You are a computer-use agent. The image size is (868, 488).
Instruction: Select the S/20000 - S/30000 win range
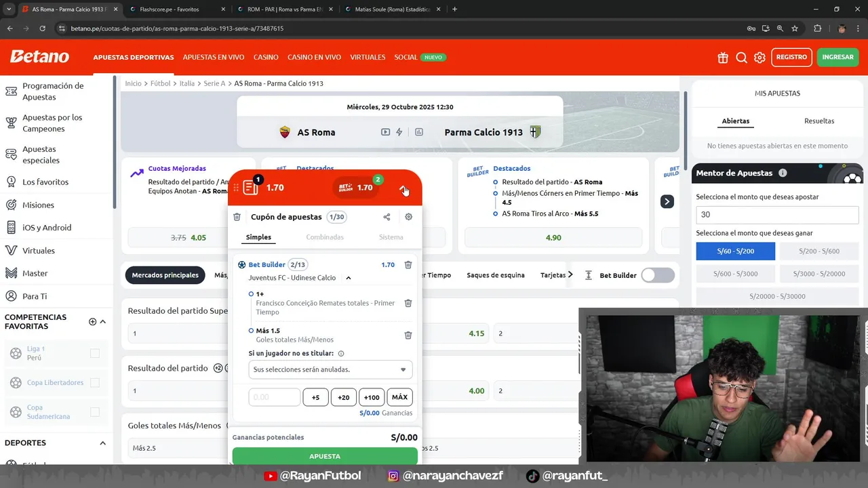[x=777, y=296]
